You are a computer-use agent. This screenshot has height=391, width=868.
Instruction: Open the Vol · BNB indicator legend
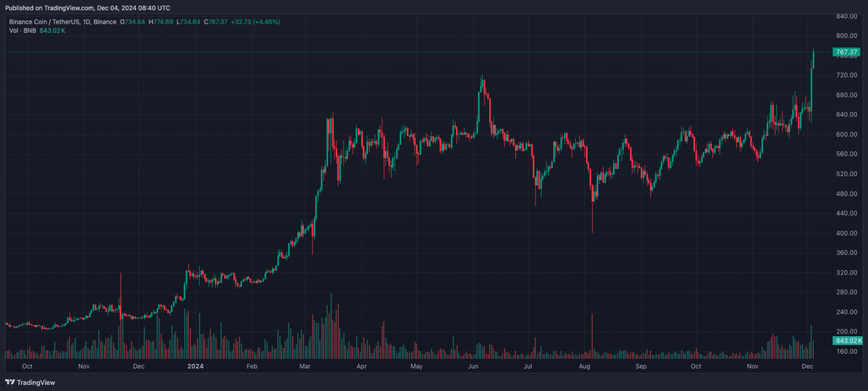(x=22, y=31)
